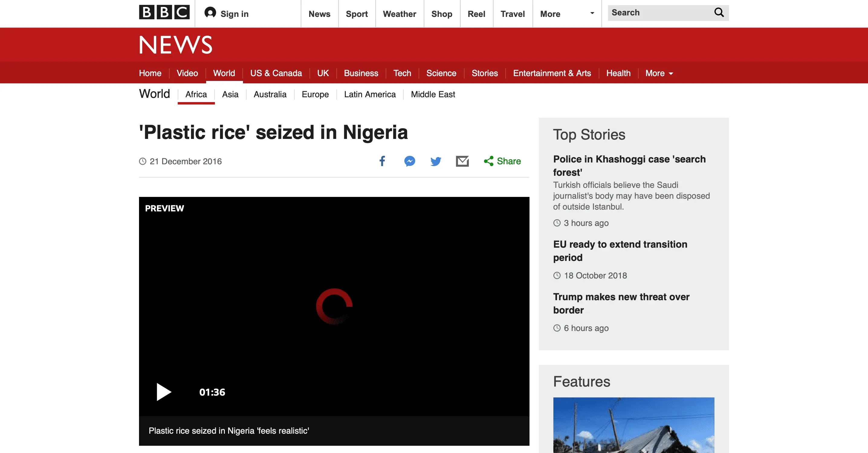Click the Top Stories heading
Screen dimensions: 868x453
point(589,134)
